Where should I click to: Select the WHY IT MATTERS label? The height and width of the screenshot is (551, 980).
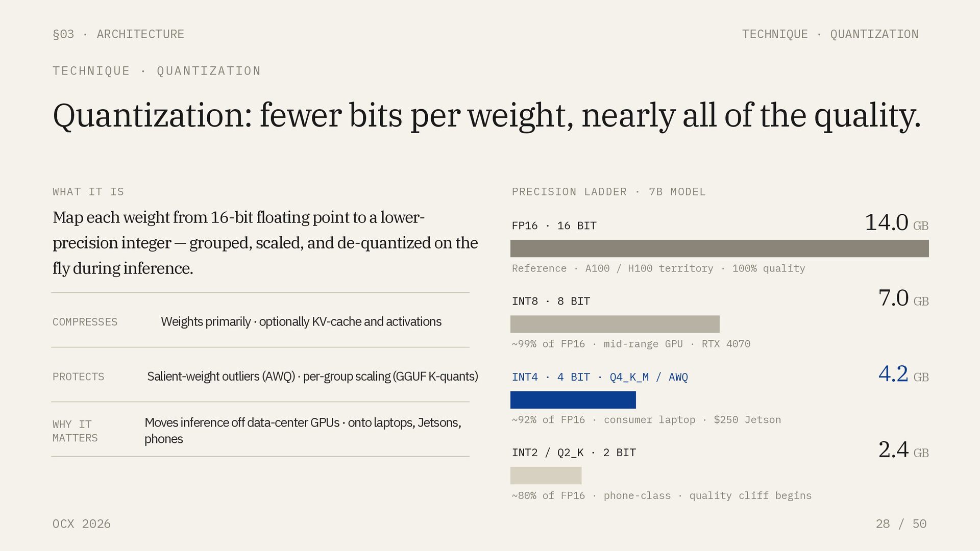pos(75,431)
